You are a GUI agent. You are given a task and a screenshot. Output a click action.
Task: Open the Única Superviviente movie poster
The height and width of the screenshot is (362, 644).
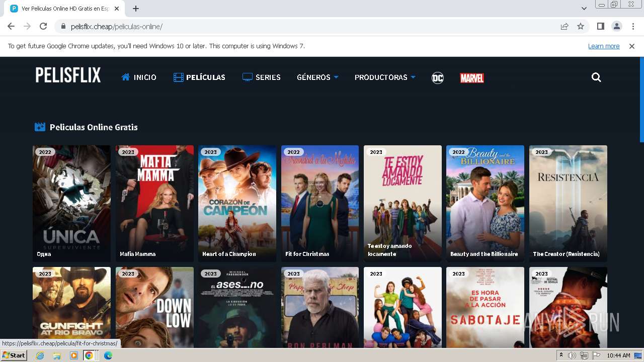tap(71, 204)
